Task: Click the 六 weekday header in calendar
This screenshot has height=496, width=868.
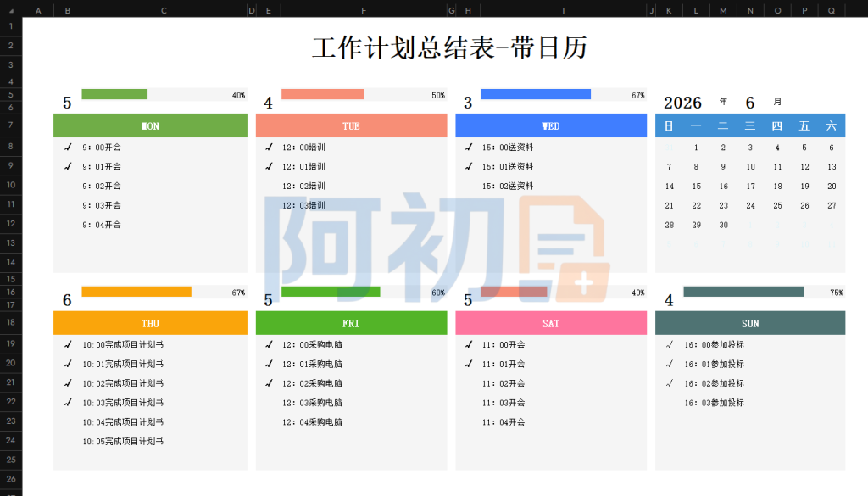Action: point(832,126)
